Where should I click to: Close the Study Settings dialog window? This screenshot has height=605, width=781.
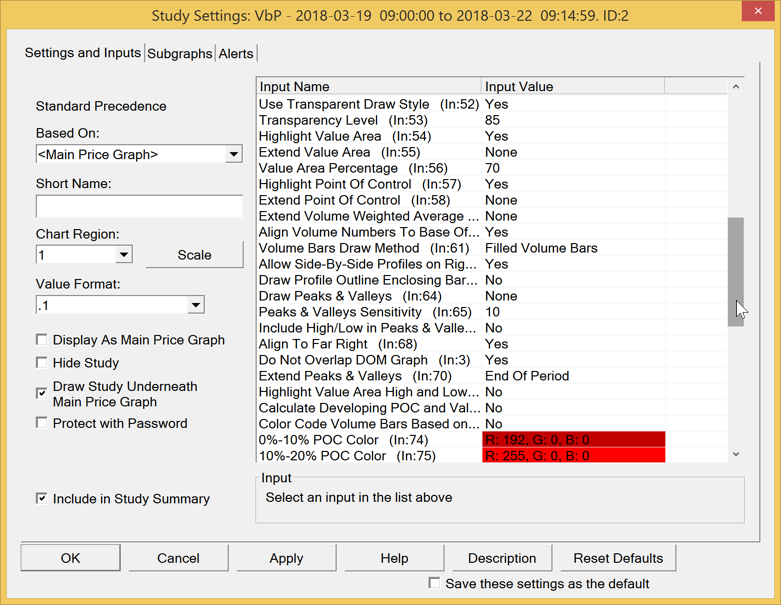[x=758, y=11]
